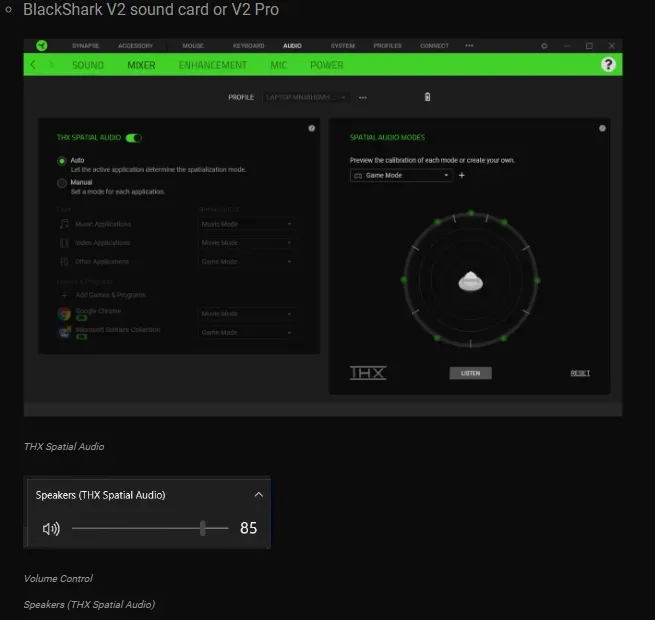Click Spatial Audio Modes info icon

tap(602, 128)
